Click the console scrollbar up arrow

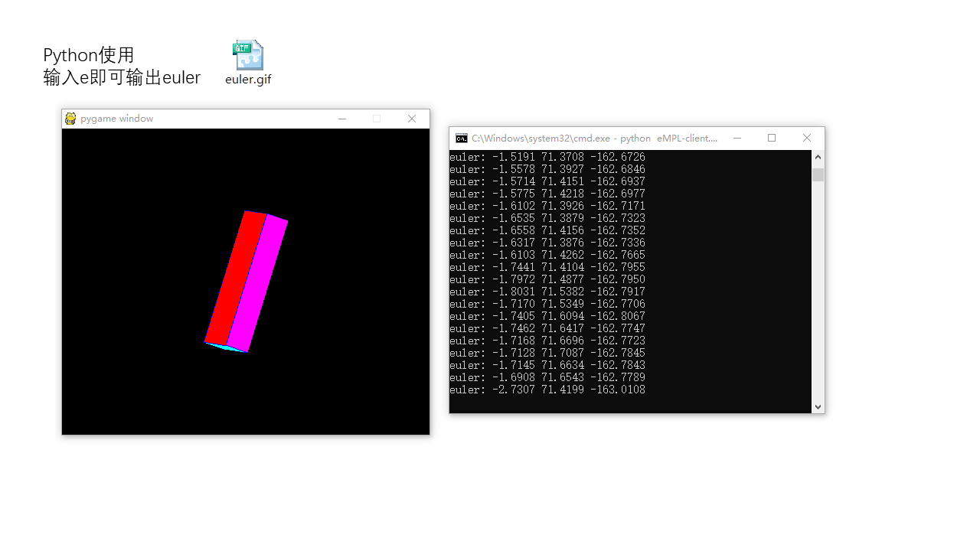click(818, 157)
